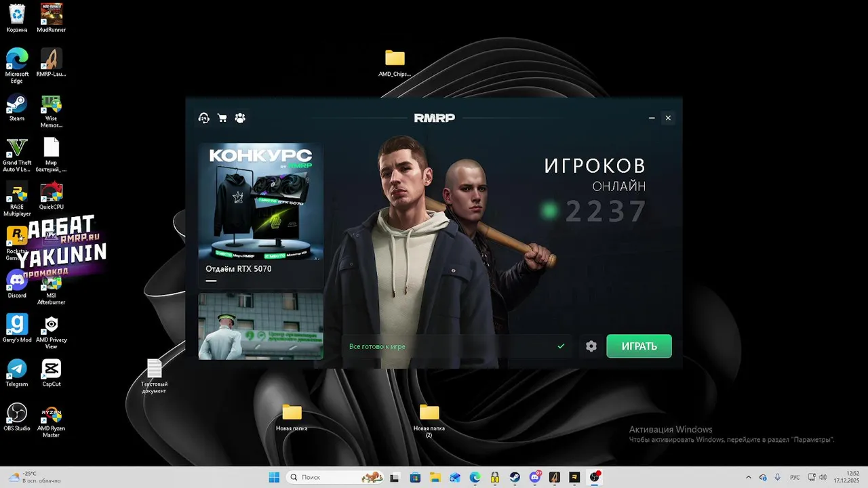Click the 'Все готово к игре' status text
Image resolution: width=868 pixels, height=488 pixels.
click(x=377, y=346)
